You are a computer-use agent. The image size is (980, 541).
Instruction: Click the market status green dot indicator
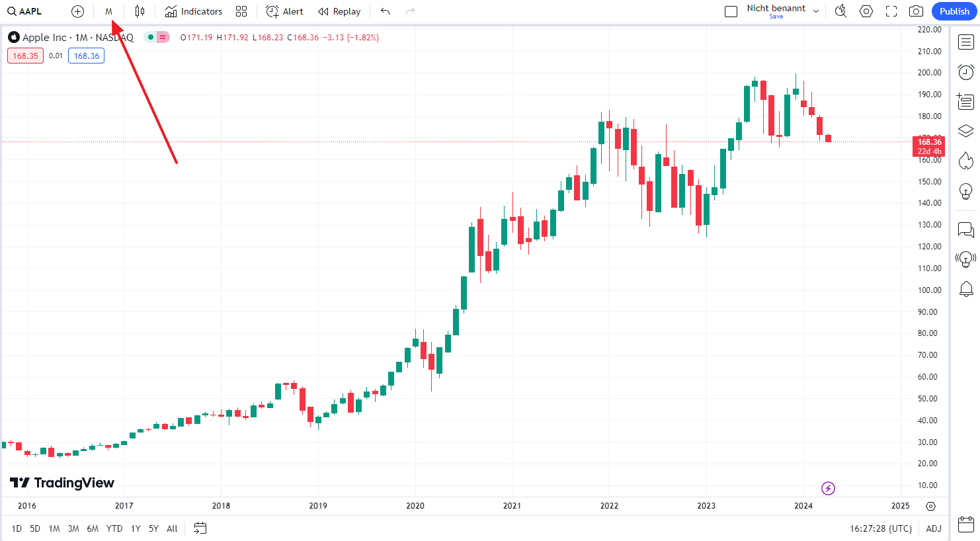[x=150, y=37]
